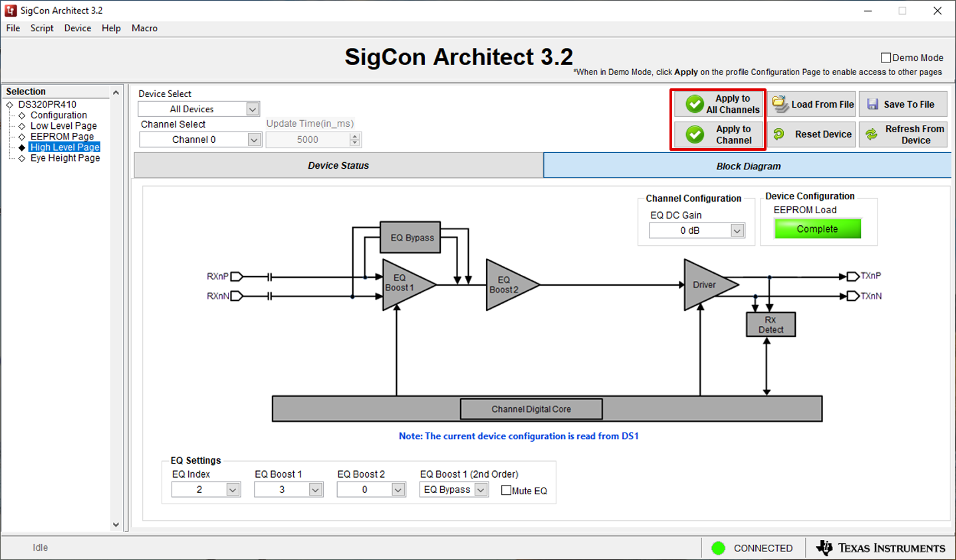
Task: Enable the Demo Mode checkbox
Action: (x=886, y=58)
